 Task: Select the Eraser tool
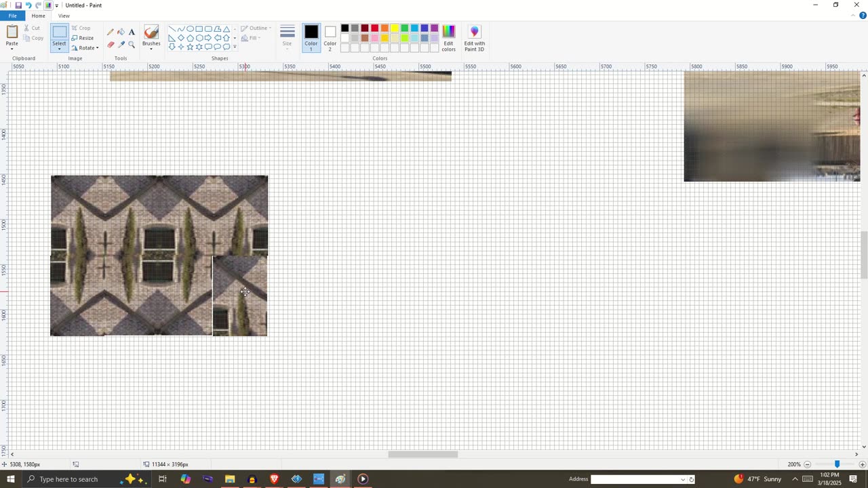point(111,45)
